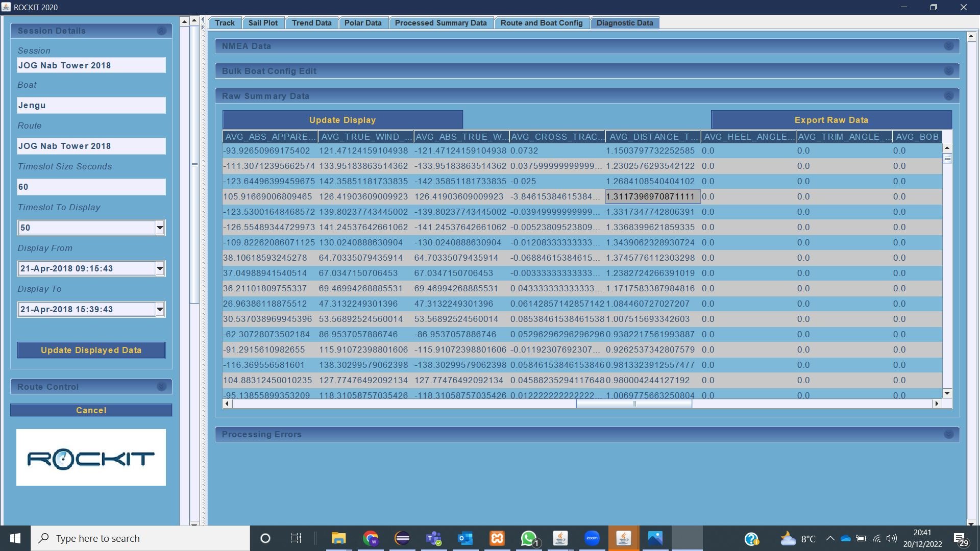Expand the Processing Errors section icon

948,434
